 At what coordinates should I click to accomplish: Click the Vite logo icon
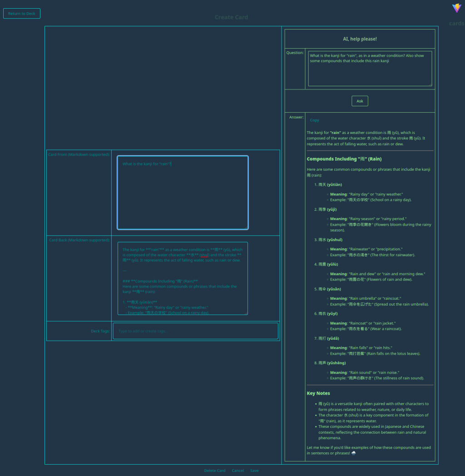[x=456, y=8]
